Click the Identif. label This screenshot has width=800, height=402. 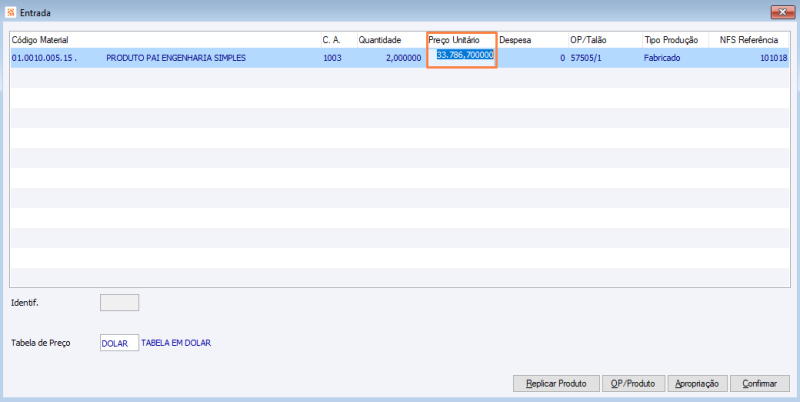click(x=25, y=303)
